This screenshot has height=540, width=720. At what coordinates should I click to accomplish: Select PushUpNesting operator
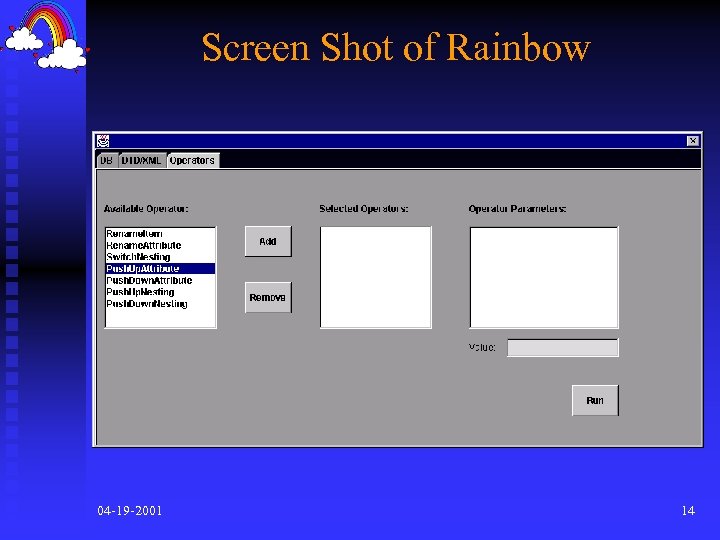pos(160,292)
